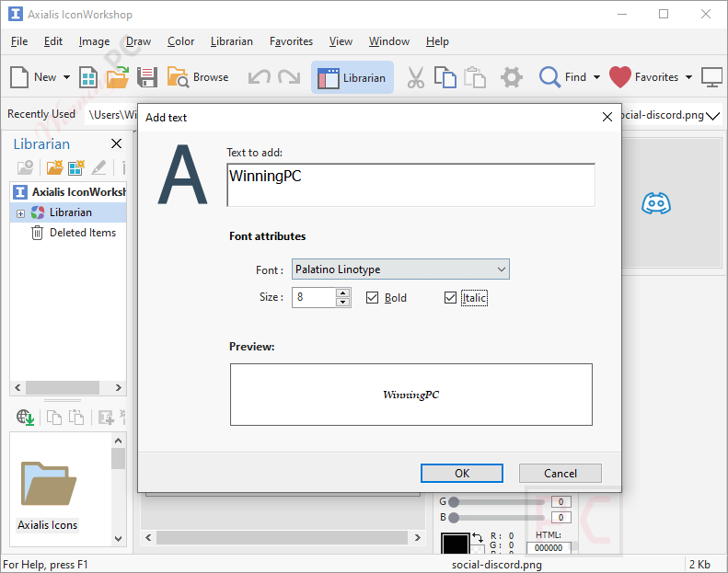The height and width of the screenshot is (573, 728).
Task: Open the Find dropdown arrow
Action: click(596, 77)
